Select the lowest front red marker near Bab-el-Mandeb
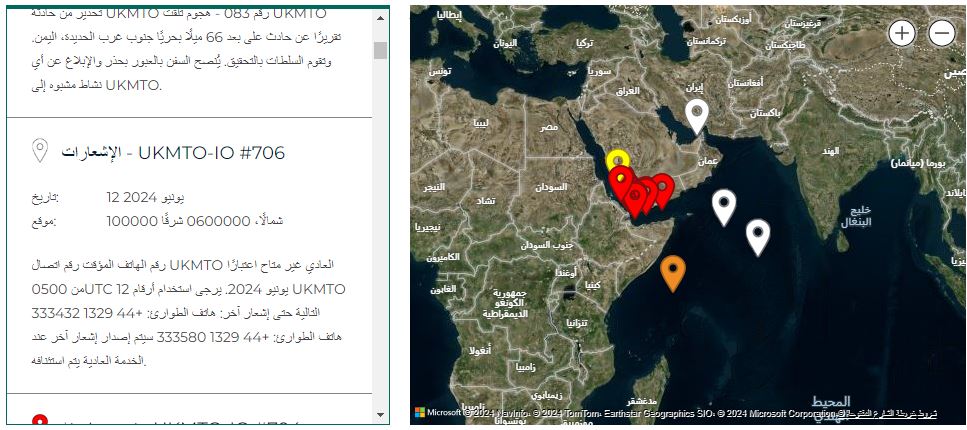 (x=635, y=201)
